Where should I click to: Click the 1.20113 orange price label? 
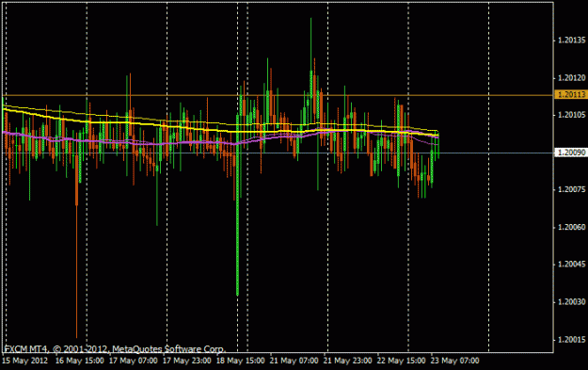click(571, 94)
